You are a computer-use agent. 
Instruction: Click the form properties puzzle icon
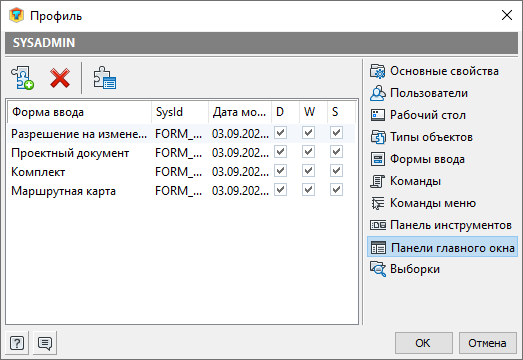(104, 78)
